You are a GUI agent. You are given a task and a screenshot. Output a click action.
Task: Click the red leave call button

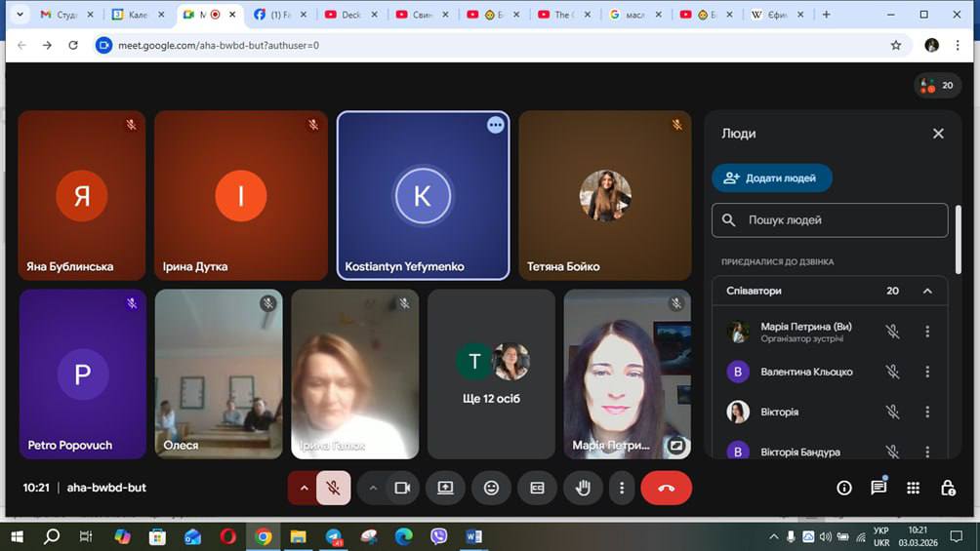click(x=666, y=488)
